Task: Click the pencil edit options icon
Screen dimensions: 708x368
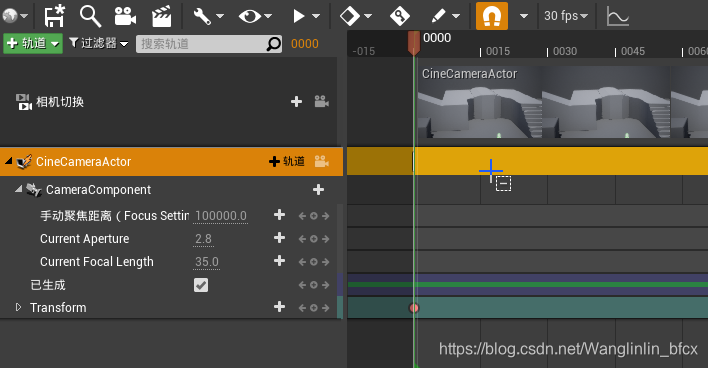Action: (x=438, y=16)
